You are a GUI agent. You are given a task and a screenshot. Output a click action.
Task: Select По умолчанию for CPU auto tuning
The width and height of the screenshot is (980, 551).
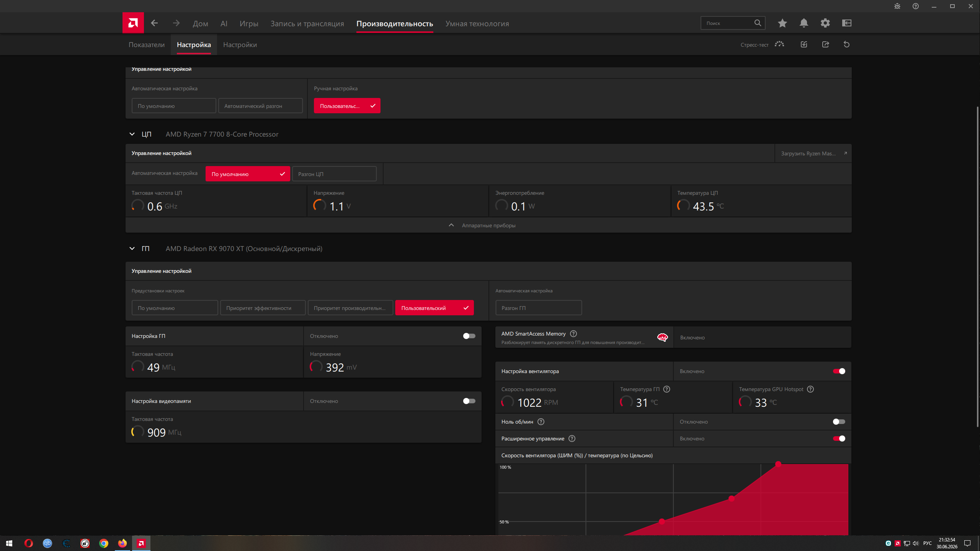pyautogui.click(x=248, y=174)
